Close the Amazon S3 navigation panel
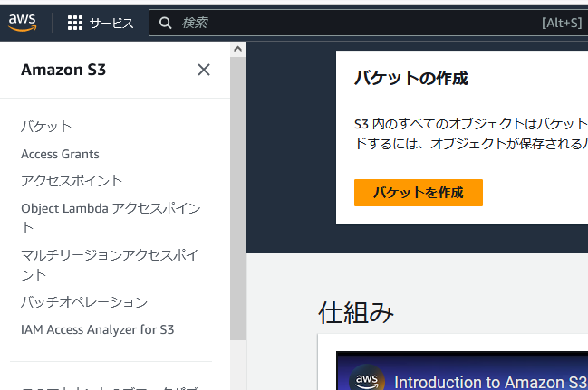The width and height of the screenshot is (588, 390). click(204, 70)
